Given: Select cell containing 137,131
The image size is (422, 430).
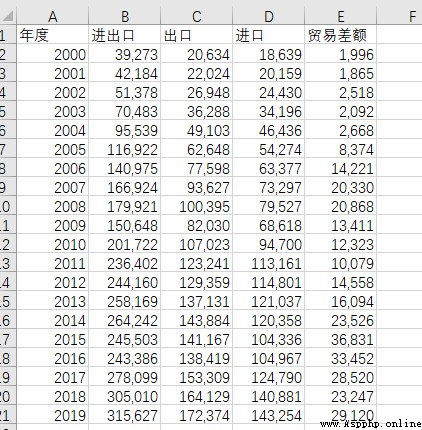Looking at the screenshot, I should pos(197,301).
